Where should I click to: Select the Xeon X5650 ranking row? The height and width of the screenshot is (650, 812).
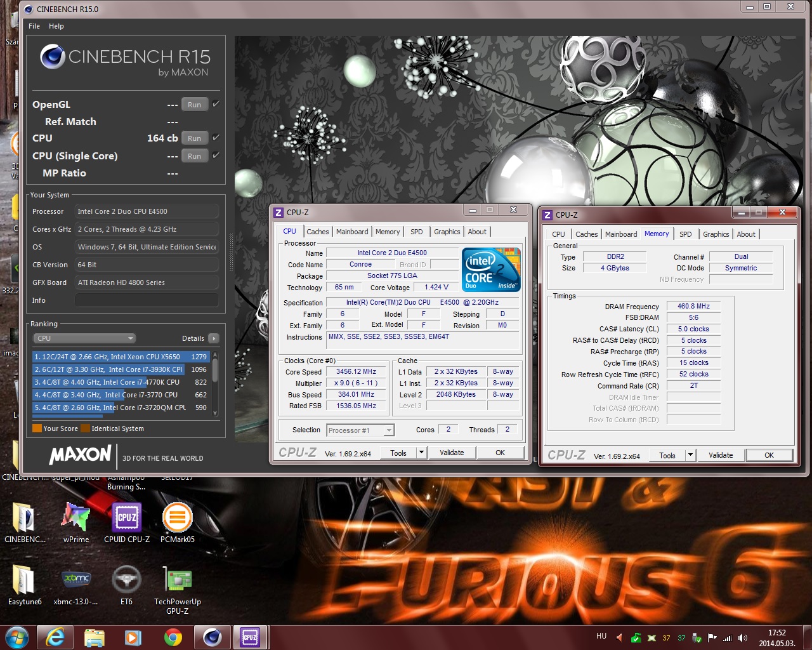coord(121,357)
